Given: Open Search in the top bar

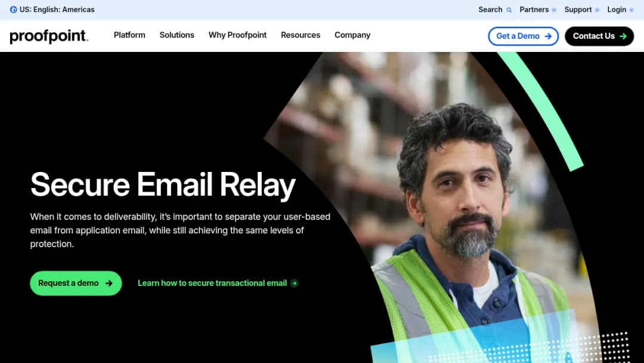Looking at the screenshot, I should (x=495, y=10).
